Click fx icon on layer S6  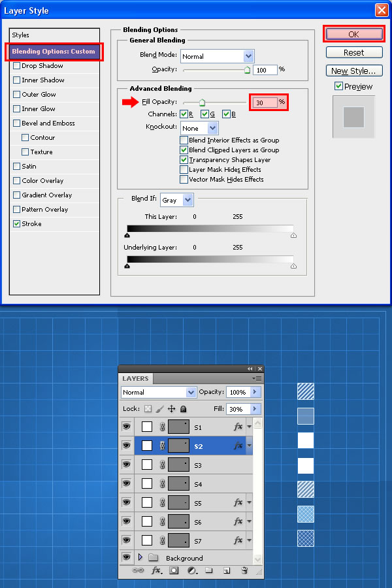[238, 521]
